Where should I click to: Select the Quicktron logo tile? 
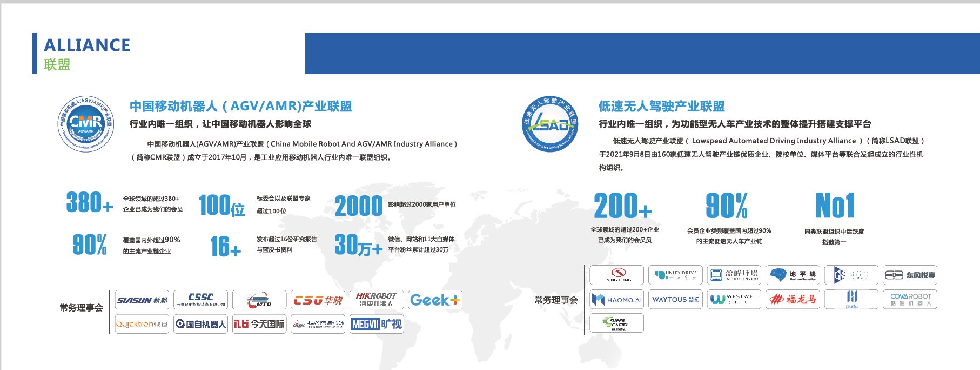click(142, 324)
